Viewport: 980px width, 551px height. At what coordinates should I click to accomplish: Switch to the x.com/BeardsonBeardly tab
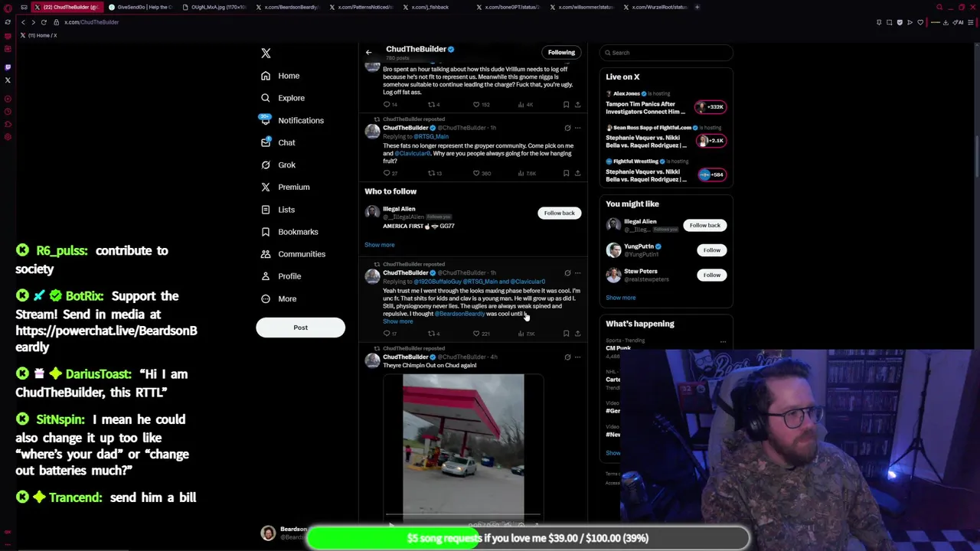click(288, 7)
